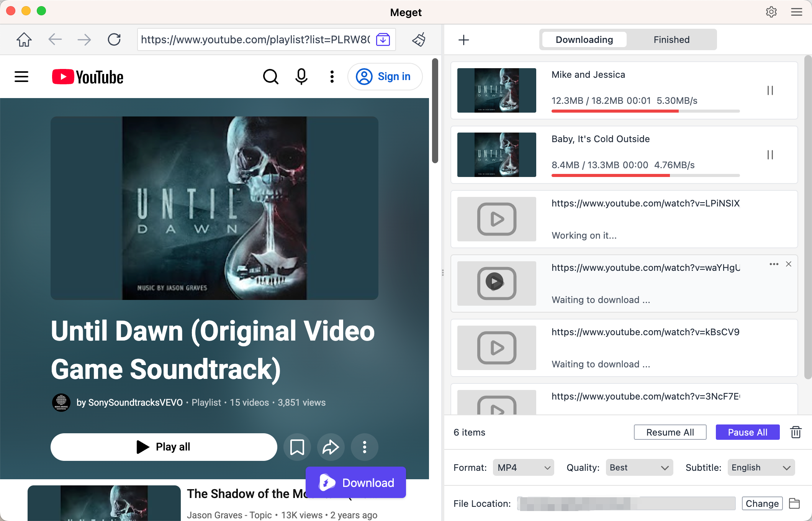
Task: Open the Format MP4 dropdown
Action: click(x=523, y=467)
